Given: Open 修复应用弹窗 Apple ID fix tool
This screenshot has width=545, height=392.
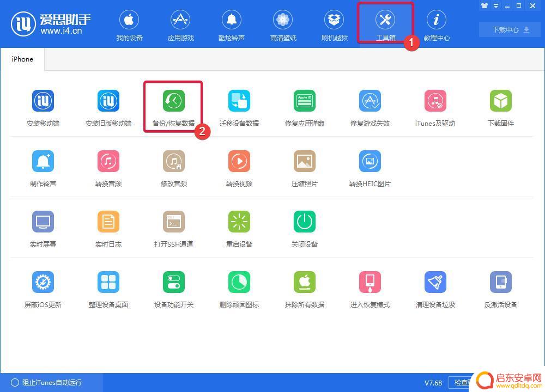Looking at the screenshot, I should click(x=305, y=108).
